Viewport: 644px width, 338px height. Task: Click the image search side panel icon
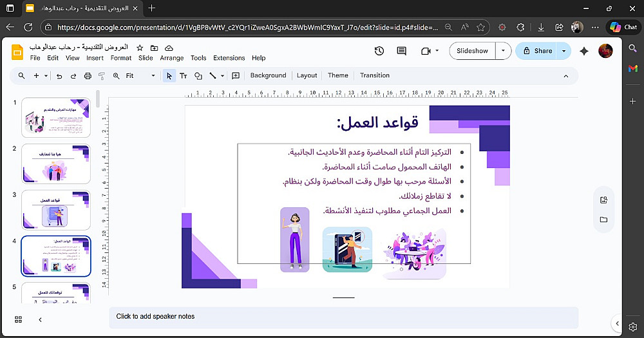point(603,200)
